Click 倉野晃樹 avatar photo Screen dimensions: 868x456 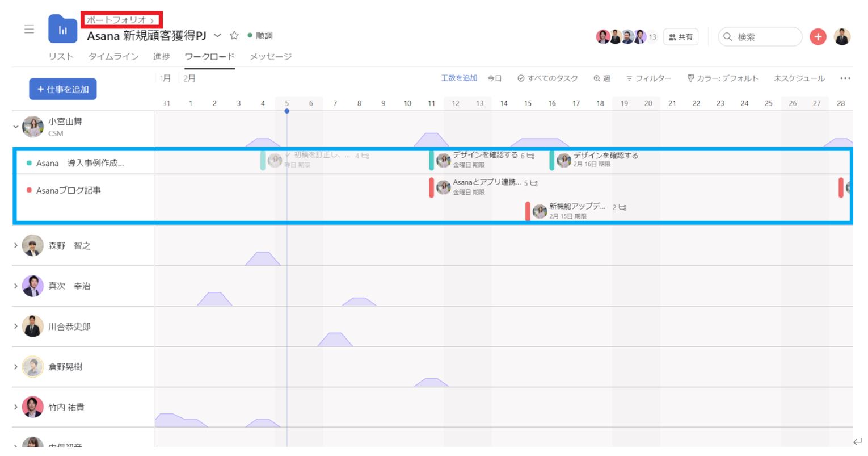pyautogui.click(x=33, y=367)
